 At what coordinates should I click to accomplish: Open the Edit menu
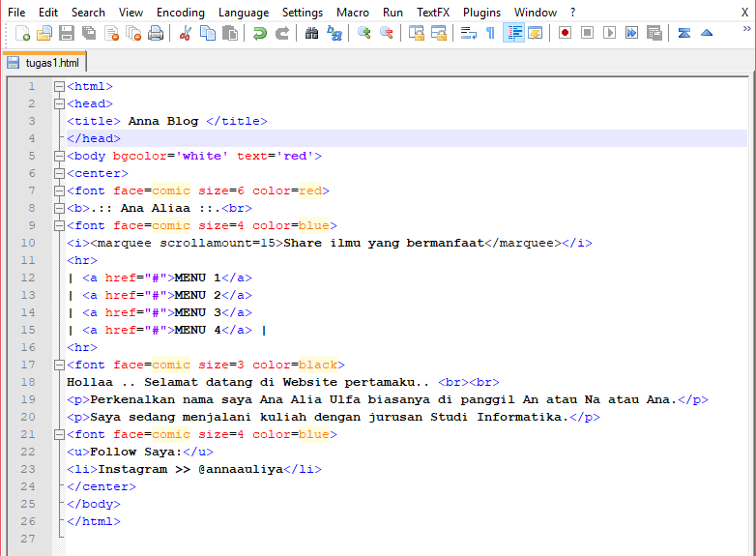click(x=48, y=12)
